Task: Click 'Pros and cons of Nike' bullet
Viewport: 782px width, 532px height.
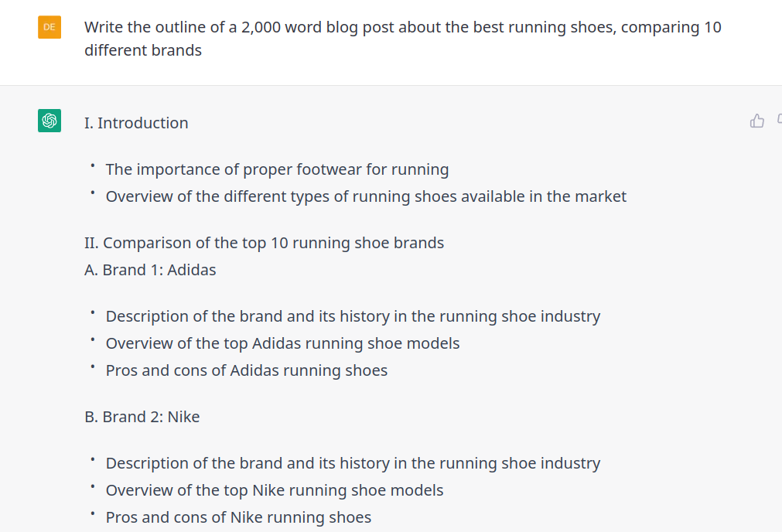Action: point(238,517)
